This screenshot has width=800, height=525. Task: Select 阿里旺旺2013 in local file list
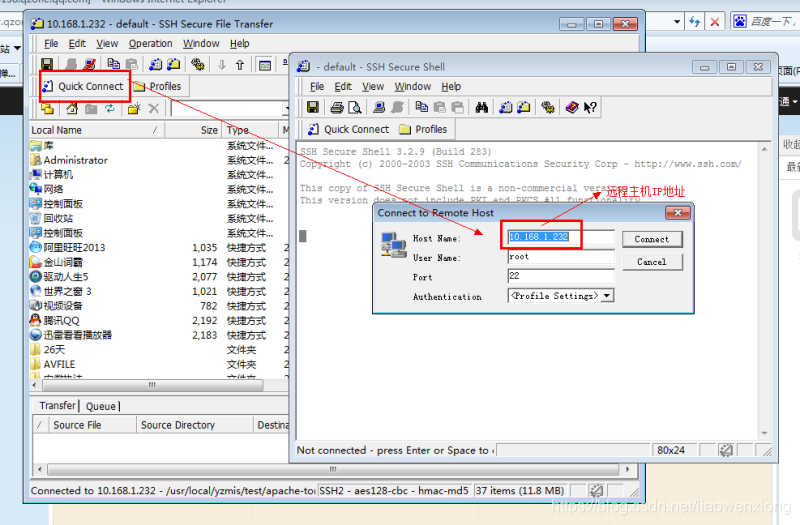(x=74, y=248)
